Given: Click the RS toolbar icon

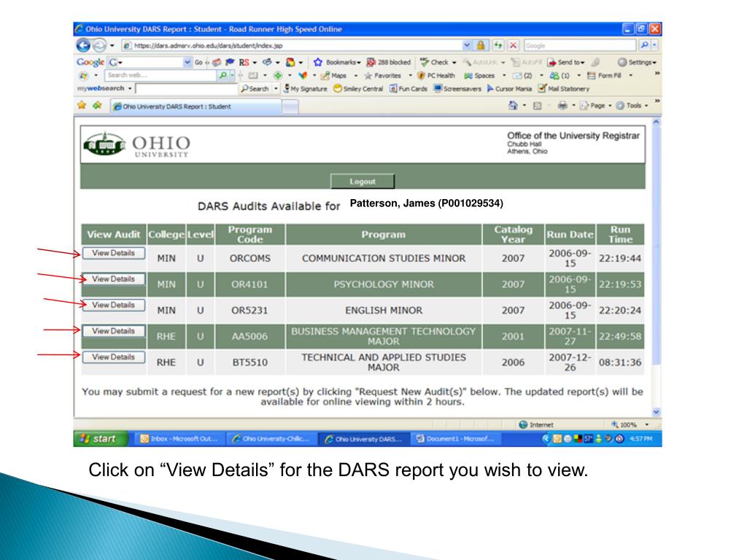Looking at the screenshot, I should pyautogui.click(x=244, y=63).
